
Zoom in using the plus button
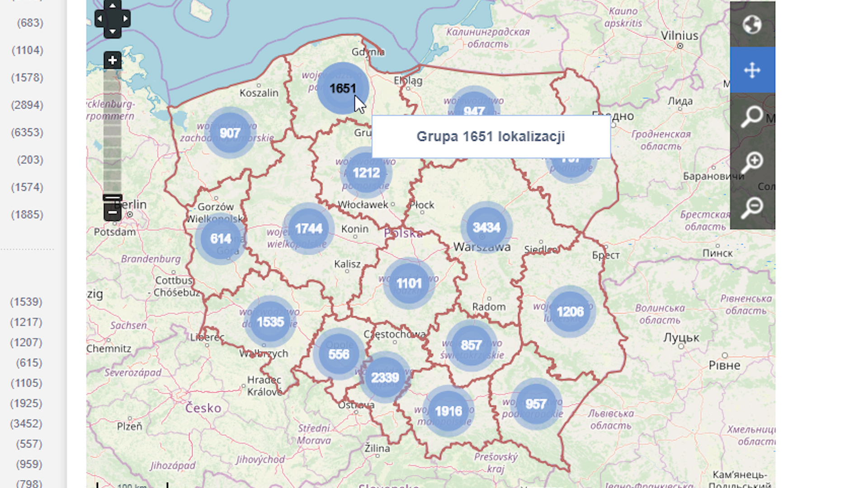click(113, 60)
